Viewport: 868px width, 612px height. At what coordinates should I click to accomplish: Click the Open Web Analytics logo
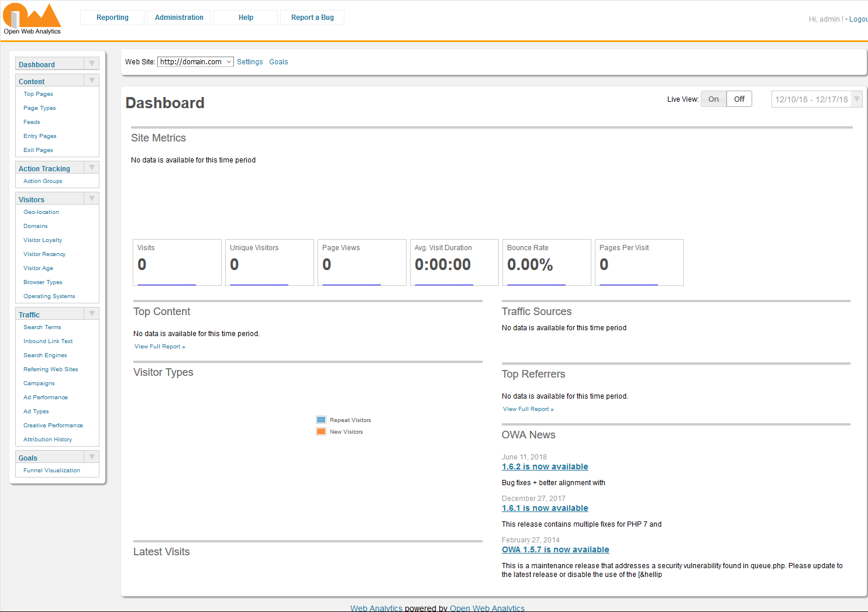point(32,19)
